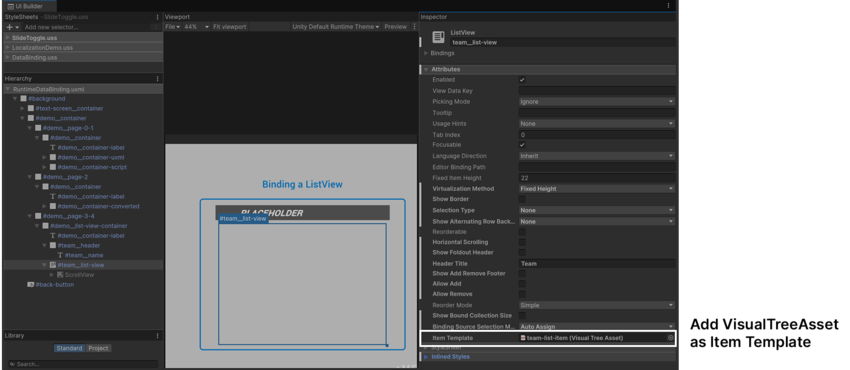Click the Item Template object picker icon
850x370 pixels.
[671, 337]
